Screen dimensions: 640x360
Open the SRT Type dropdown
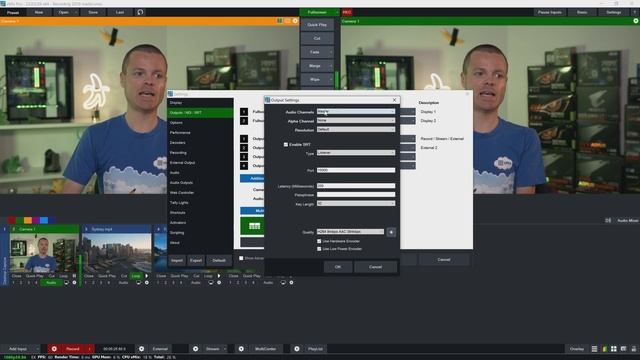[x=356, y=153]
